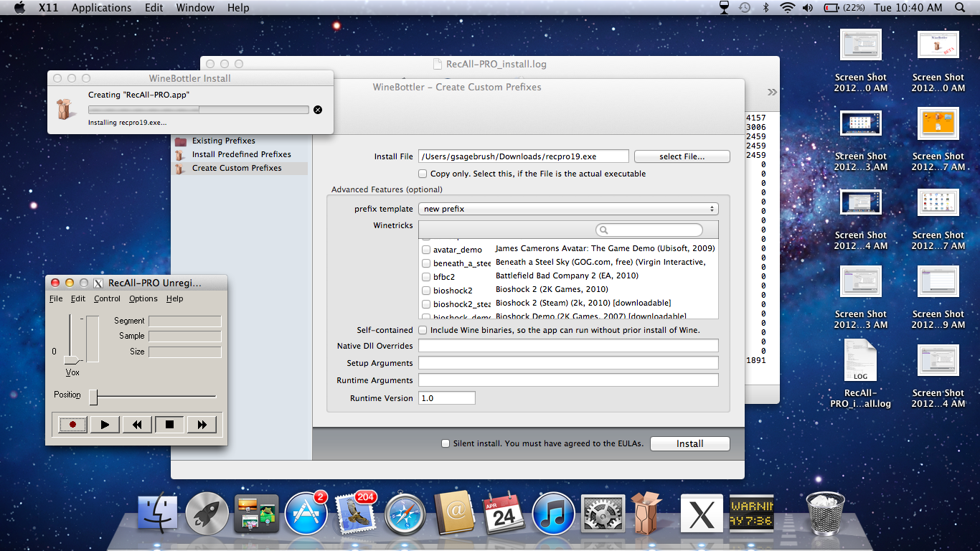This screenshot has width=980, height=551.
Task: Enable the Silent install checkbox
Action: point(446,443)
